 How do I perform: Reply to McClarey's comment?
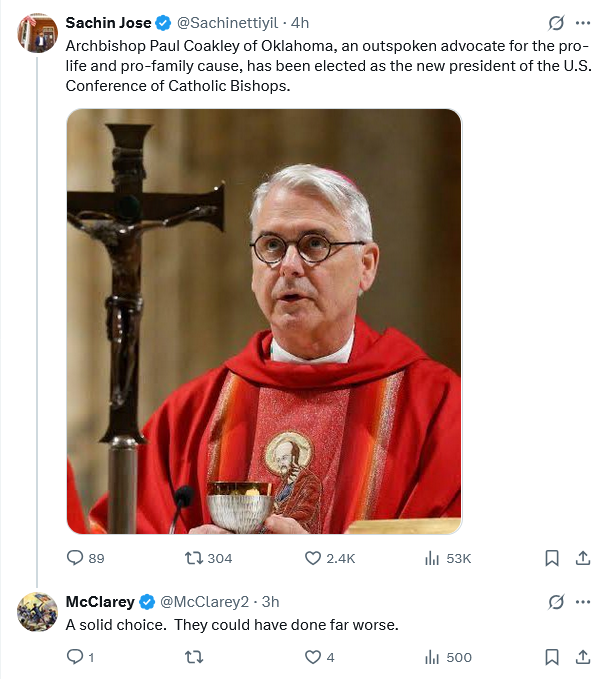[75, 657]
